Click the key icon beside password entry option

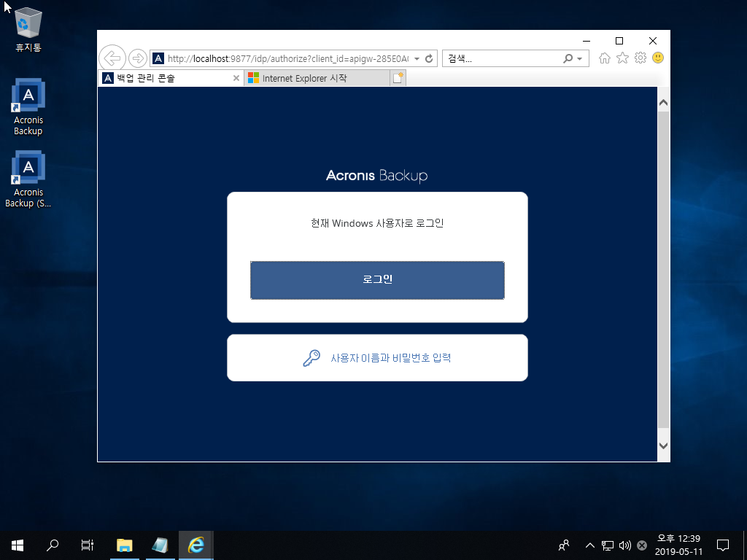coord(311,358)
